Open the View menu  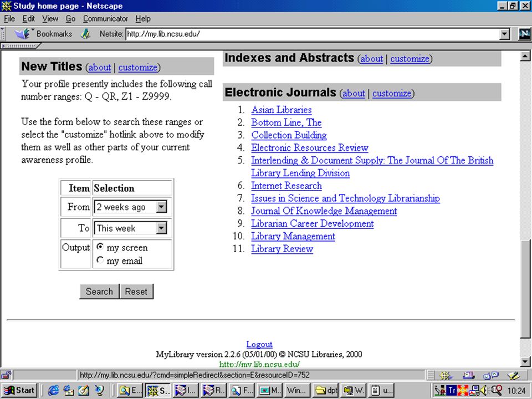[x=50, y=19]
